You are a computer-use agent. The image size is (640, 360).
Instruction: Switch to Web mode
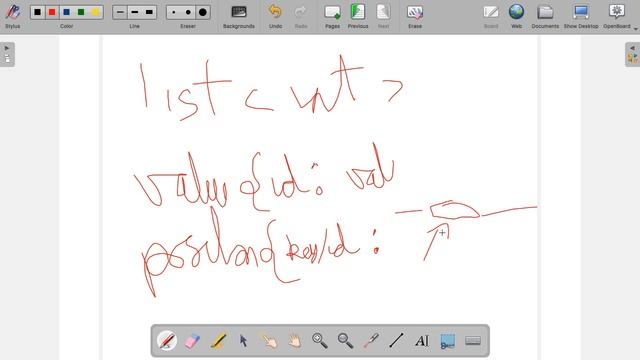coord(516,16)
